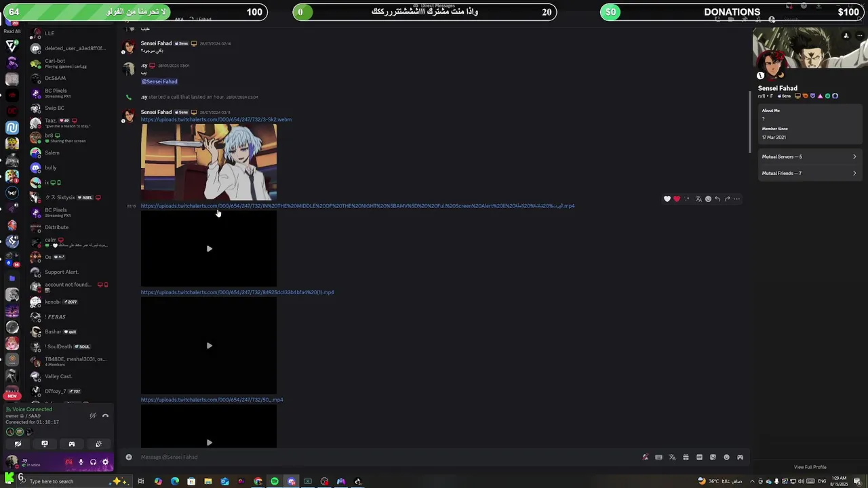Open Dr.S6AM direct message
Image resolution: width=868 pixels, height=488 pixels.
[71, 78]
